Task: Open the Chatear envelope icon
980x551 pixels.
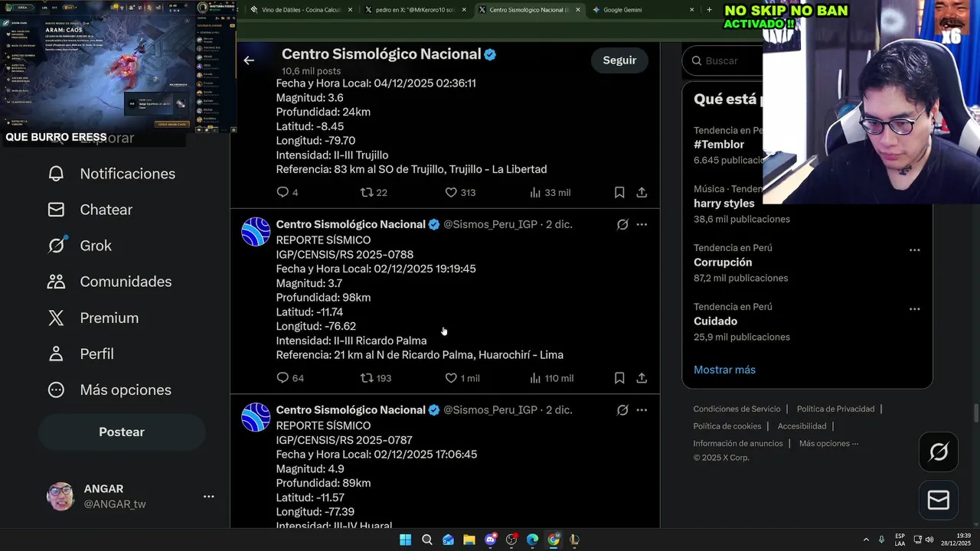Action: point(56,210)
